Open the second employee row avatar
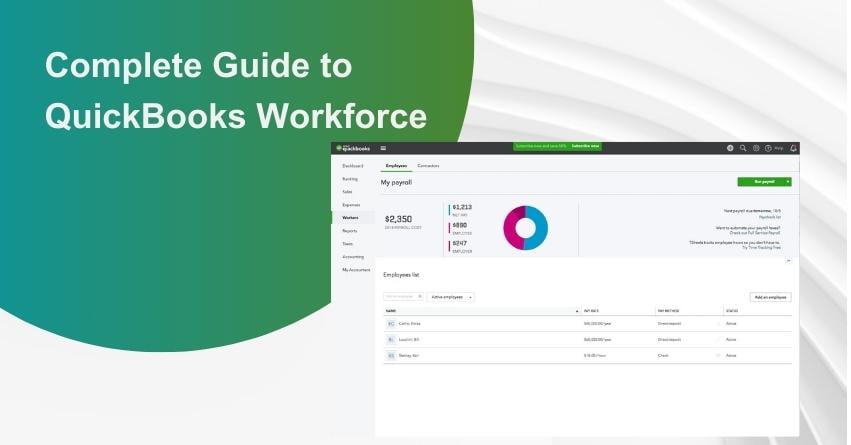 click(x=391, y=340)
